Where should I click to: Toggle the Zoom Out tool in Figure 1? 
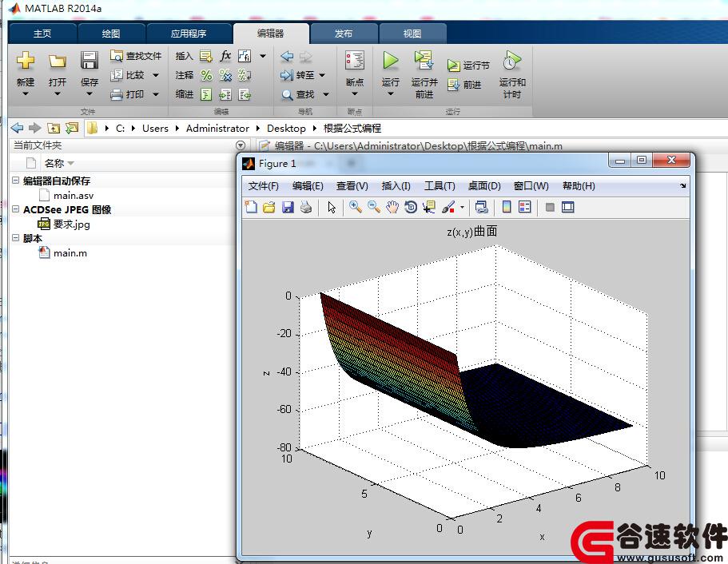pos(374,207)
